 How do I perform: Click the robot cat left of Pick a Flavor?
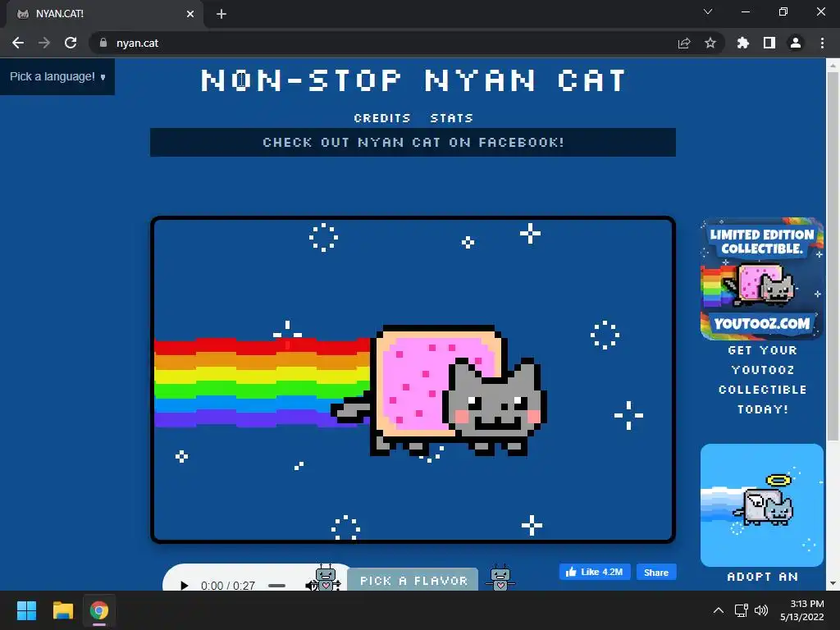click(x=326, y=577)
